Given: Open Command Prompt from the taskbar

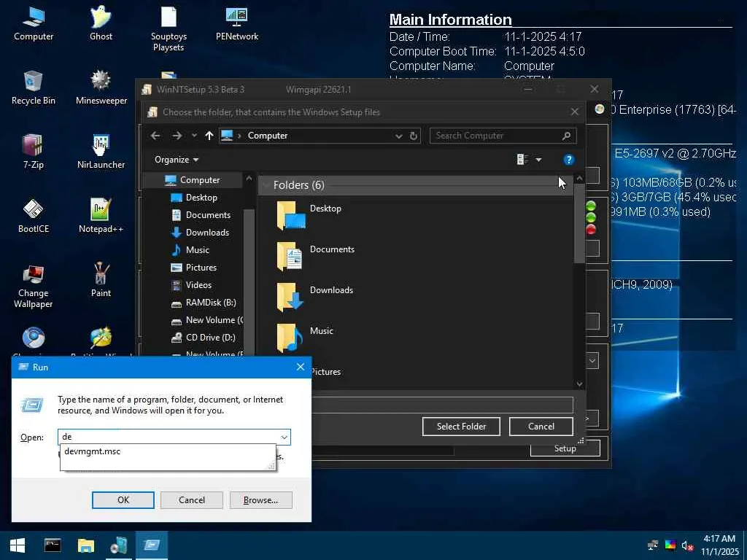Looking at the screenshot, I should pyautogui.click(x=53, y=545).
